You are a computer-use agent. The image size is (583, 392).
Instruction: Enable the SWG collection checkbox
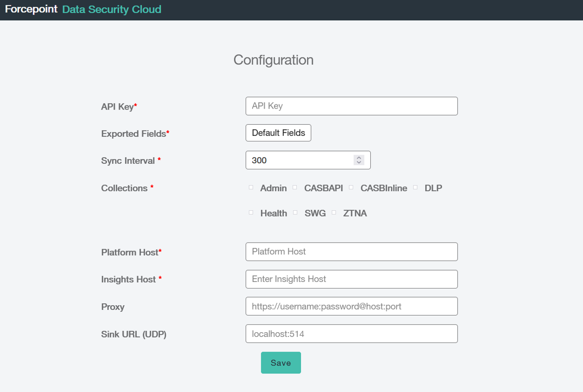tap(295, 213)
